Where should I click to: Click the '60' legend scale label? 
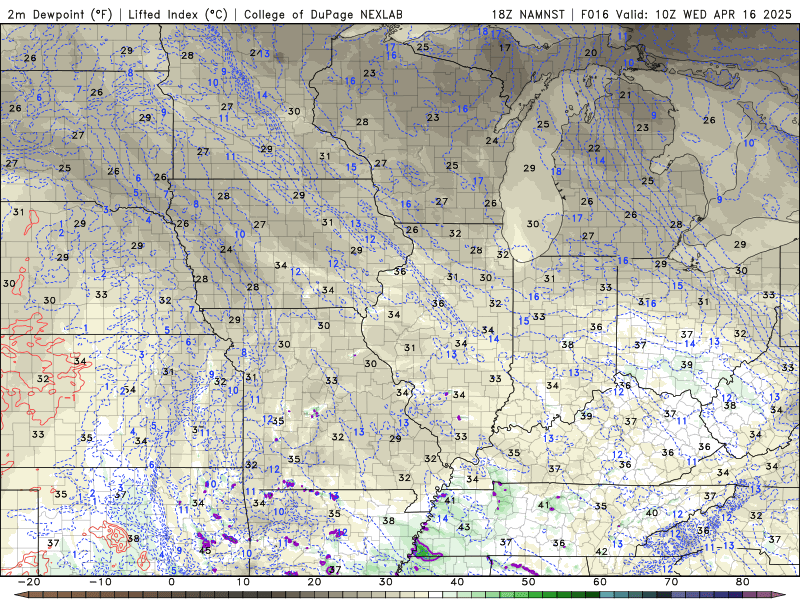(600, 582)
